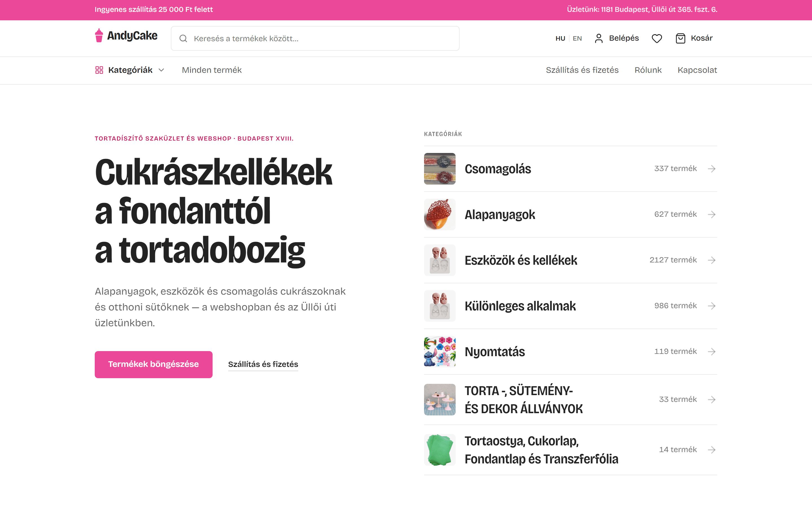812x508 pixels.
Task: Open the Eszközök és kellékek title
Action: pos(521,260)
